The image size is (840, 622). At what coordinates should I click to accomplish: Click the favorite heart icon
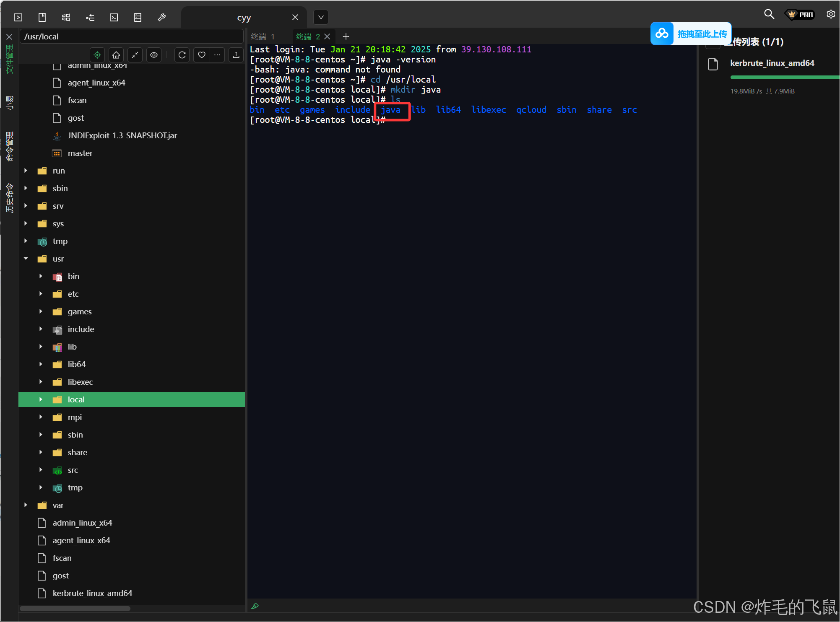pos(202,55)
